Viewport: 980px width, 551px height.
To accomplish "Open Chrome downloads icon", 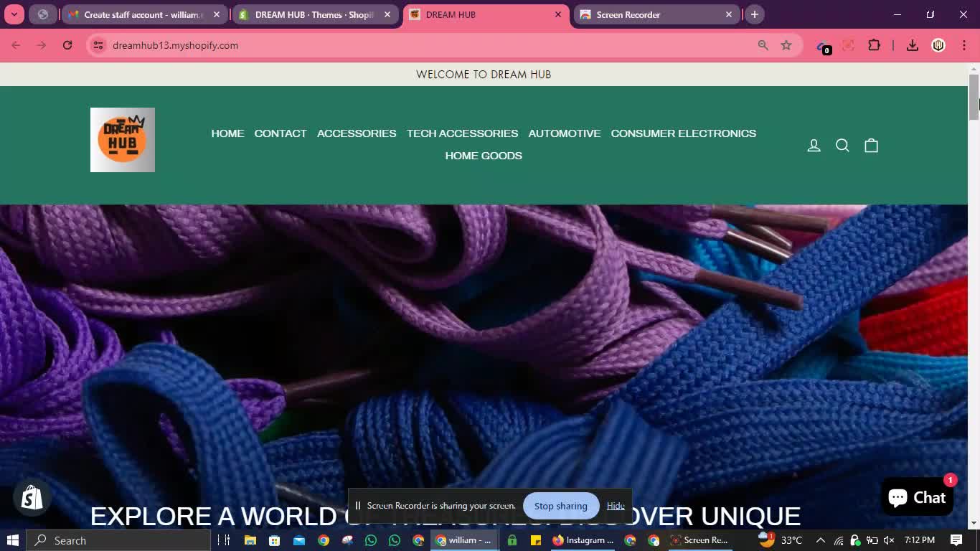I will pos(913,45).
